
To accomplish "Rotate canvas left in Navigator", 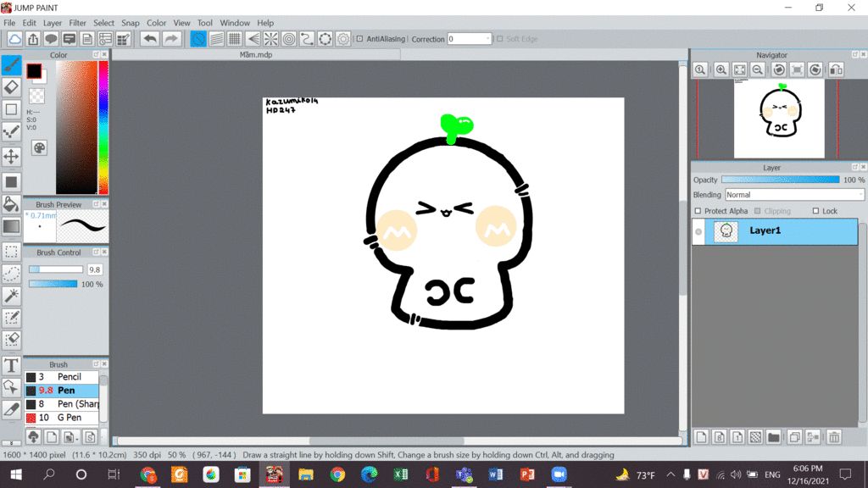I will [x=779, y=69].
